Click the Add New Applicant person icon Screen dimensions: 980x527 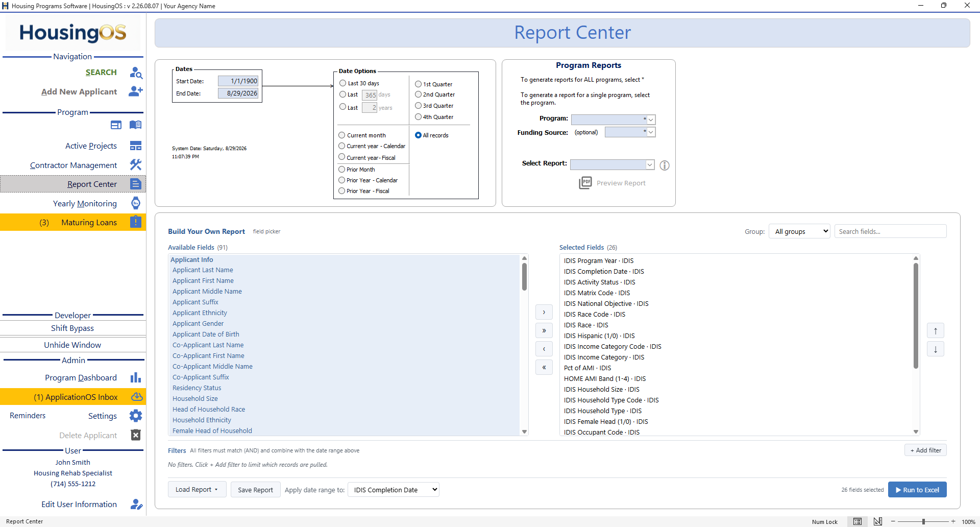click(136, 91)
